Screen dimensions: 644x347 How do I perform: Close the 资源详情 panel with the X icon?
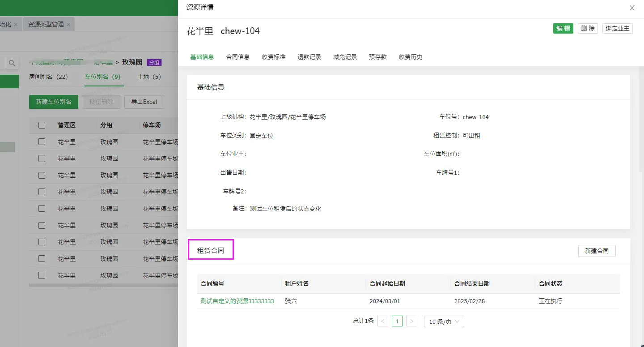632,8
